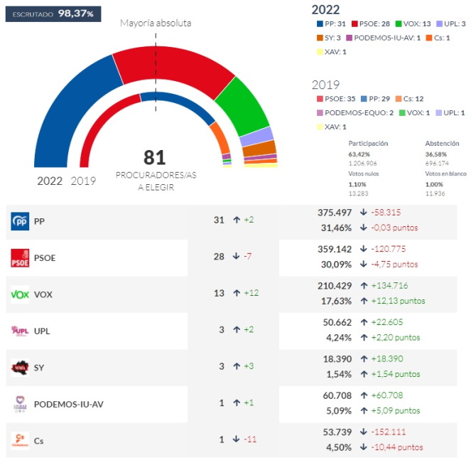Click the UPL party logo
Screen dimensions: 476x458
20,331
